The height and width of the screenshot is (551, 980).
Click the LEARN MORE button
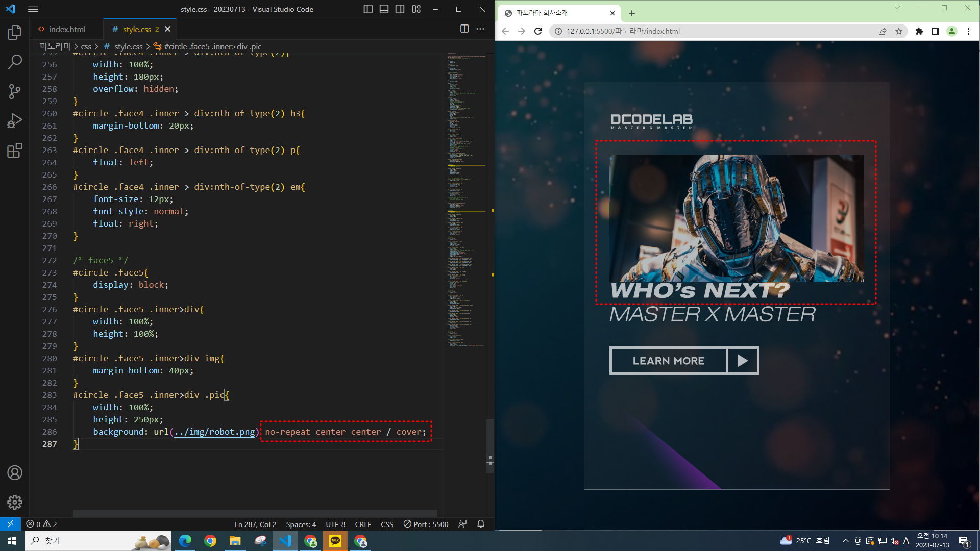pos(668,361)
